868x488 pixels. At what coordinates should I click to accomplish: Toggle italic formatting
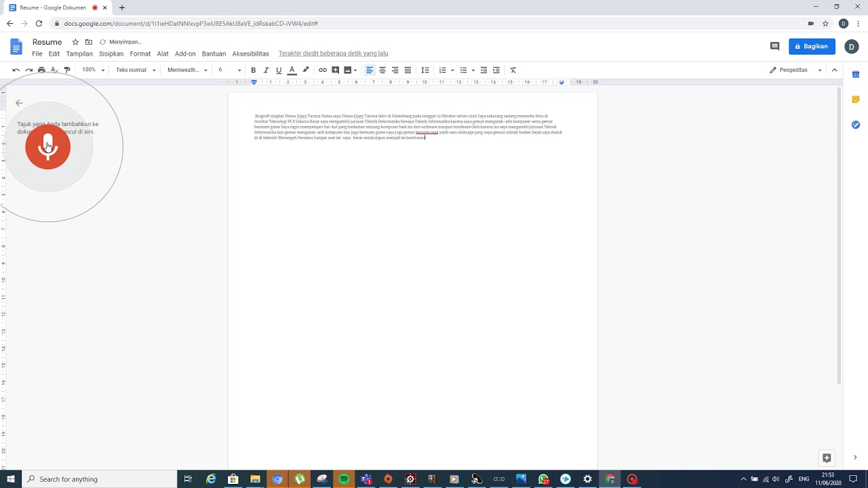coord(266,70)
